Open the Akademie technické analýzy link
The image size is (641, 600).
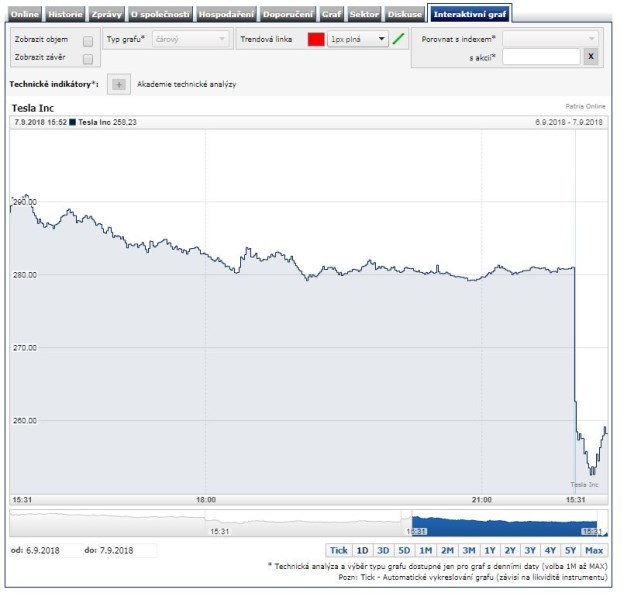(x=187, y=85)
